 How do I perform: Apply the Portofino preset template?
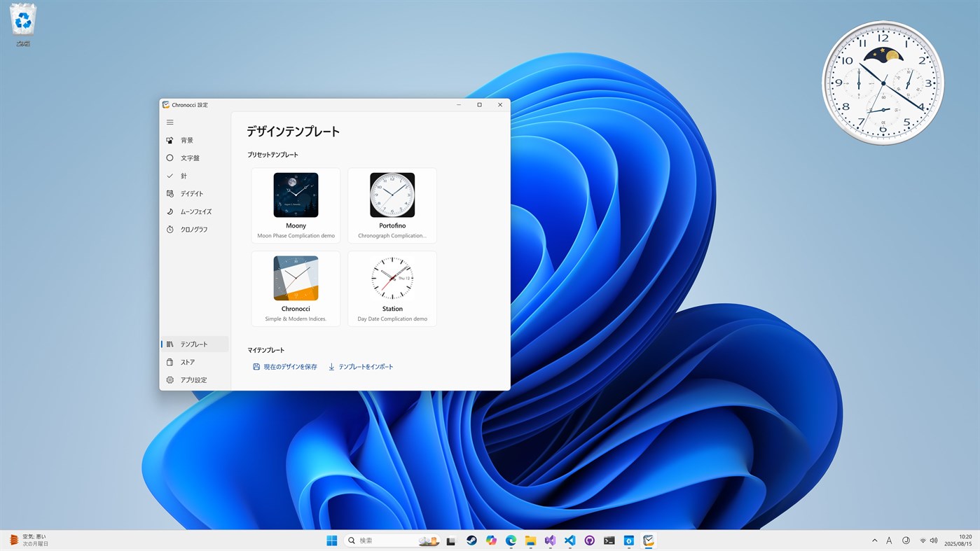point(392,205)
